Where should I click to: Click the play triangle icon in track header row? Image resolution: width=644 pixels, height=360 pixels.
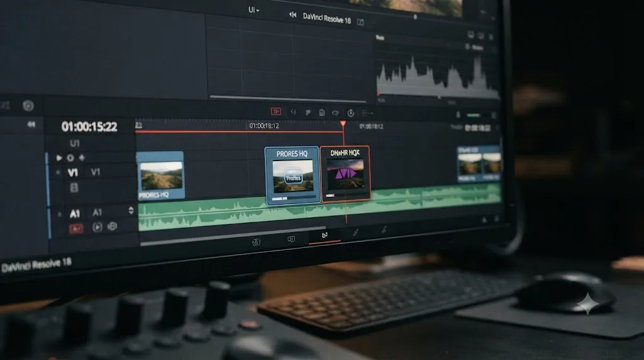coord(58,157)
